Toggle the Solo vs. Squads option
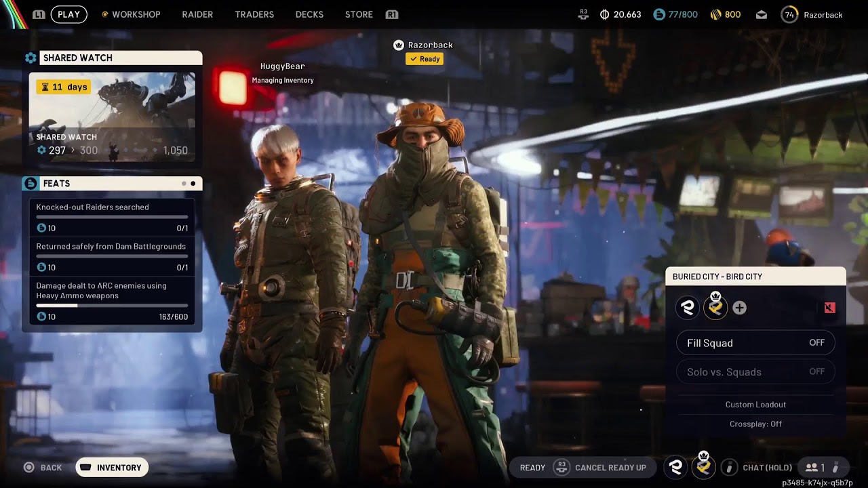This screenshot has width=868, height=488. pos(755,371)
